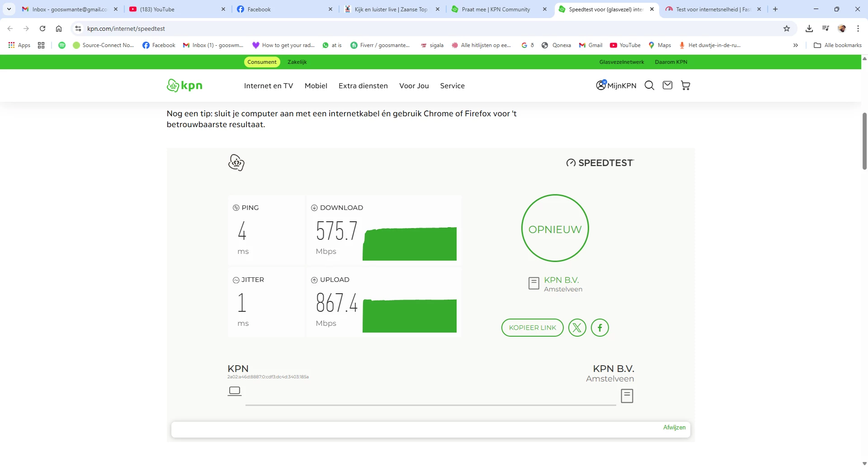
Task: Open the Source-Connect bookmark
Action: tap(104, 45)
